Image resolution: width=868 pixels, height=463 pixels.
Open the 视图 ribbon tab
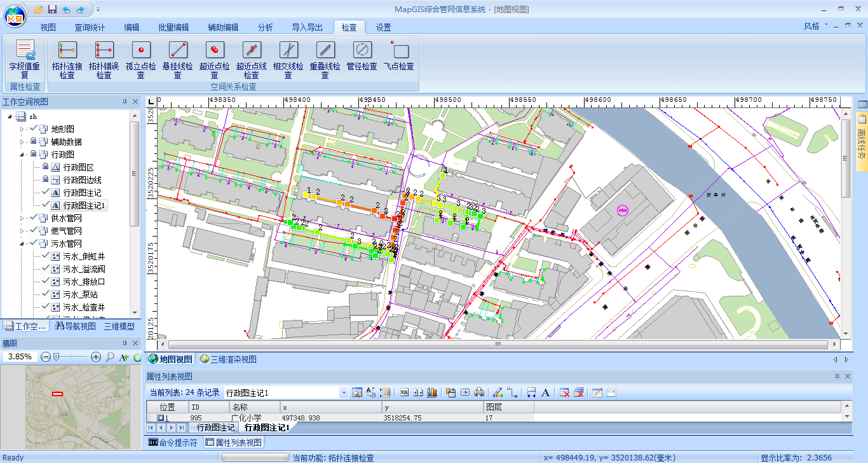click(x=48, y=27)
